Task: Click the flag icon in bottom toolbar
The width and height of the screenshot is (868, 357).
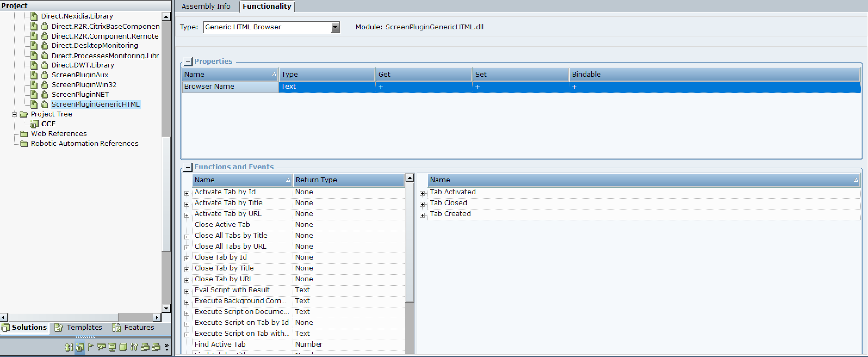Action: tap(90, 347)
